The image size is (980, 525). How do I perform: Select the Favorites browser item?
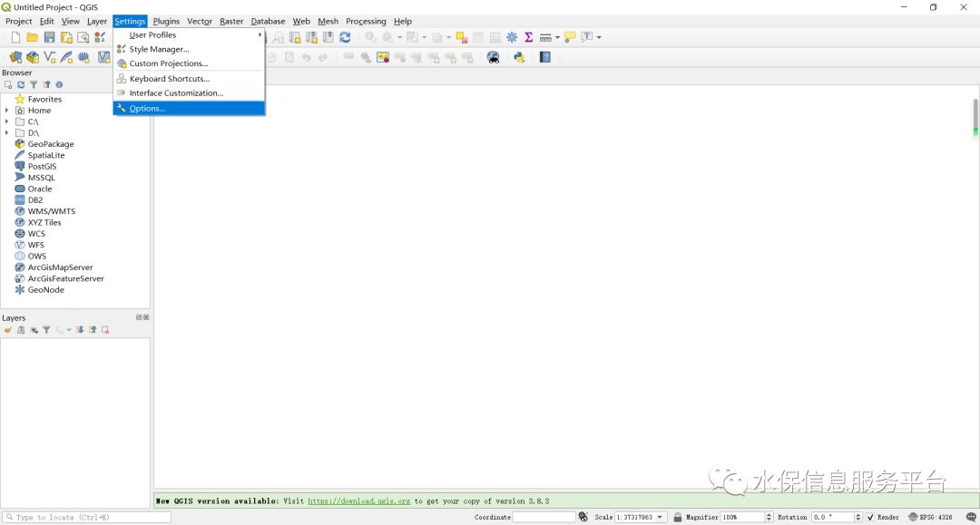coord(44,99)
